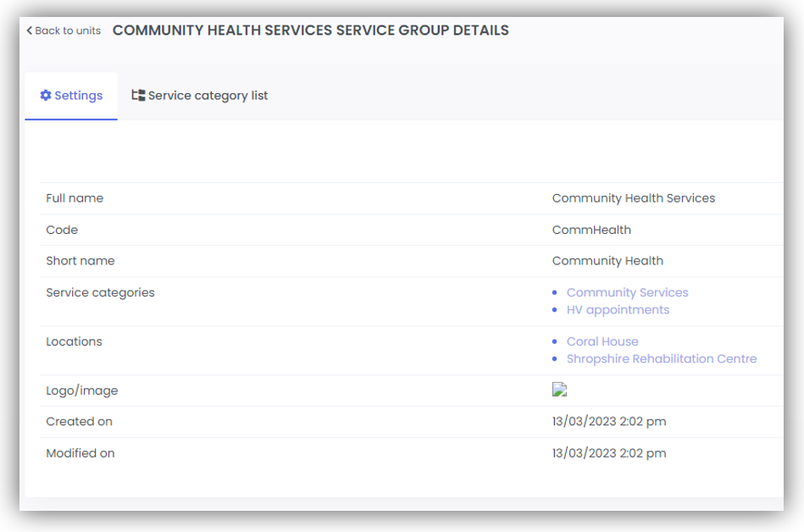Click the Created on date value
This screenshot has width=804, height=532.
coord(608,422)
